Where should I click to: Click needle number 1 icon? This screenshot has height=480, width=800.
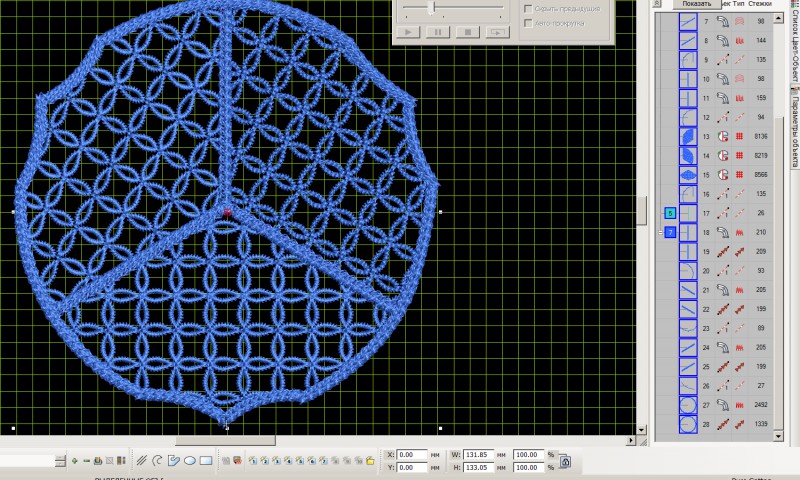coord(253,461)
